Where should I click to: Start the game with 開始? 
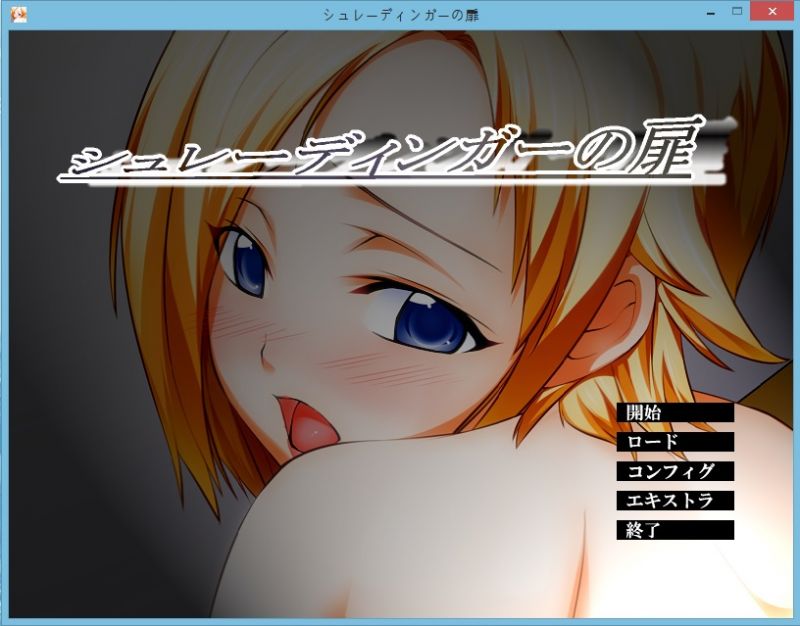tap(675, 412)
